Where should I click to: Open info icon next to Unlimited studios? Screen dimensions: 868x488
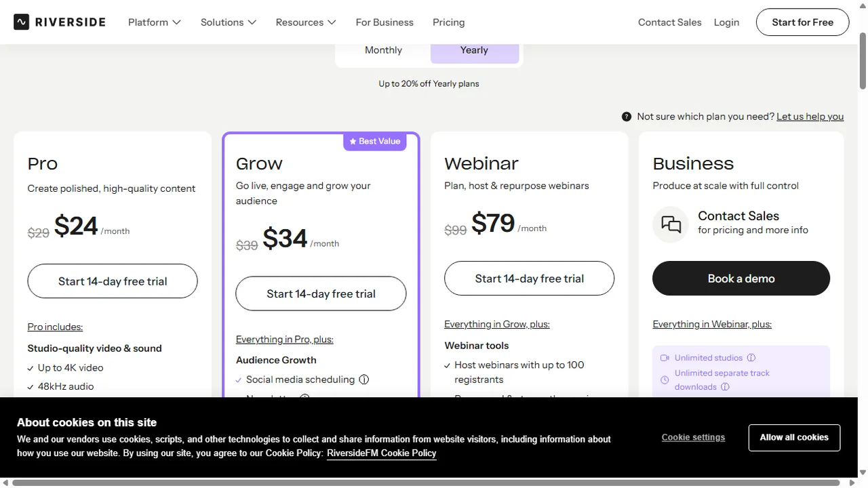pyautogui.click(x=751, y=358)
